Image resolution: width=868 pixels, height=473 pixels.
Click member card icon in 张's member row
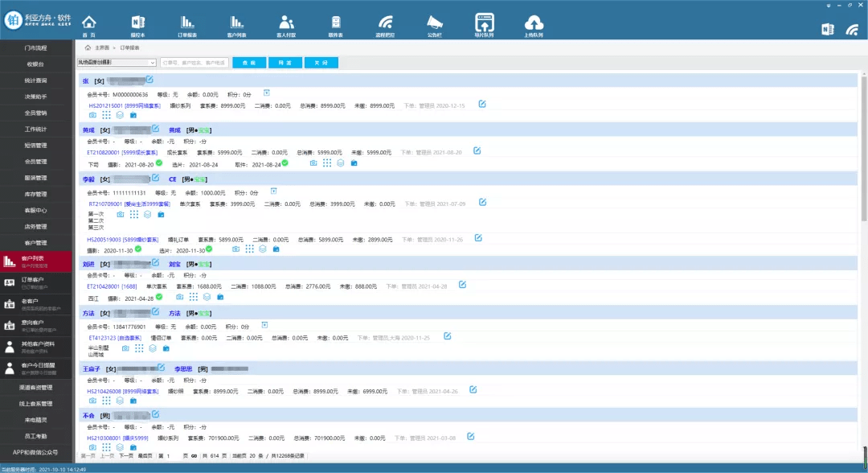click(x=266, y=93)
